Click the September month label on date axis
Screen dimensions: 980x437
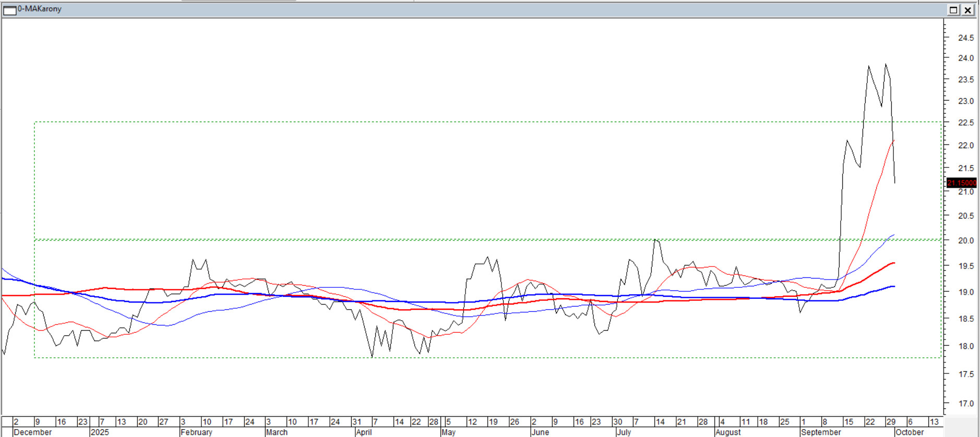[820, 432]
